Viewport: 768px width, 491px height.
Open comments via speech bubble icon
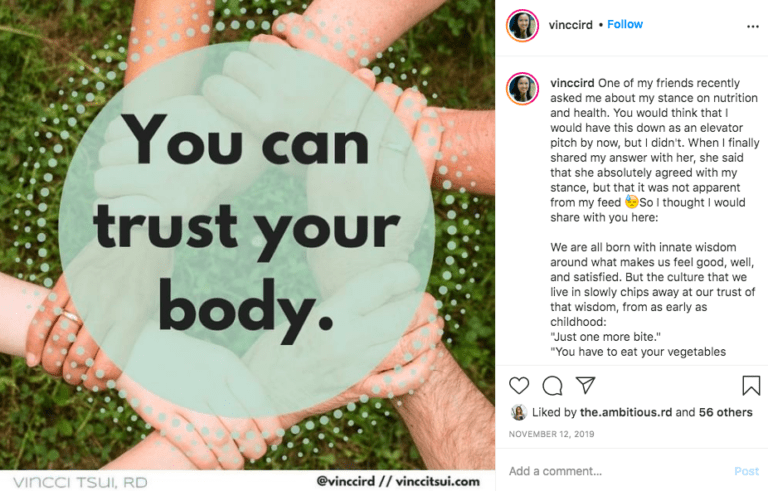(x=552, y=386)
